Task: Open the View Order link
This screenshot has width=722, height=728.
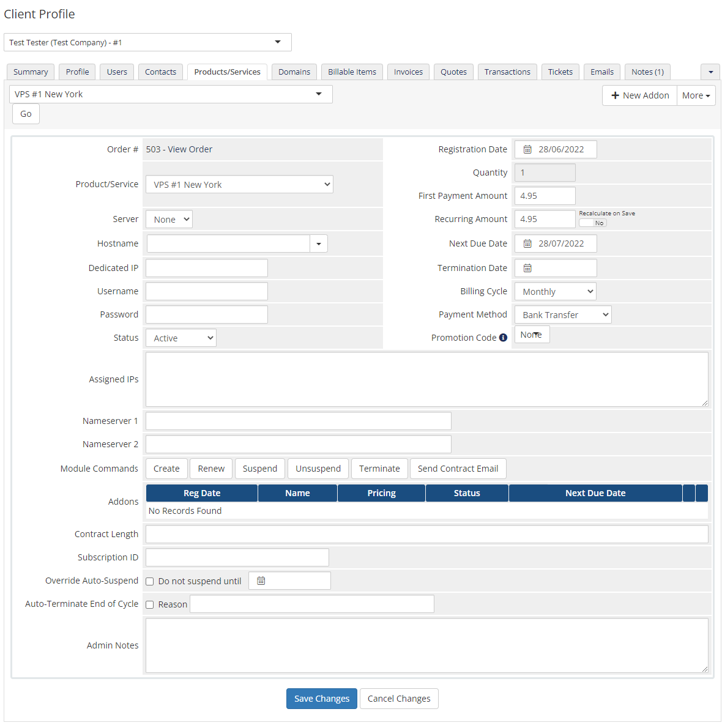Action: tap(190, 149)
